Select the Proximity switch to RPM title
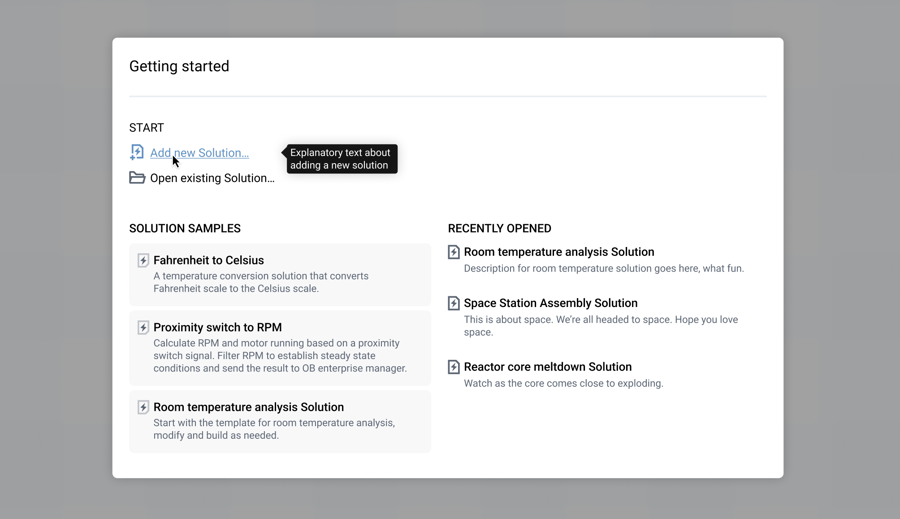This screenshot has width=900, height=519. (x=218, y=327)
